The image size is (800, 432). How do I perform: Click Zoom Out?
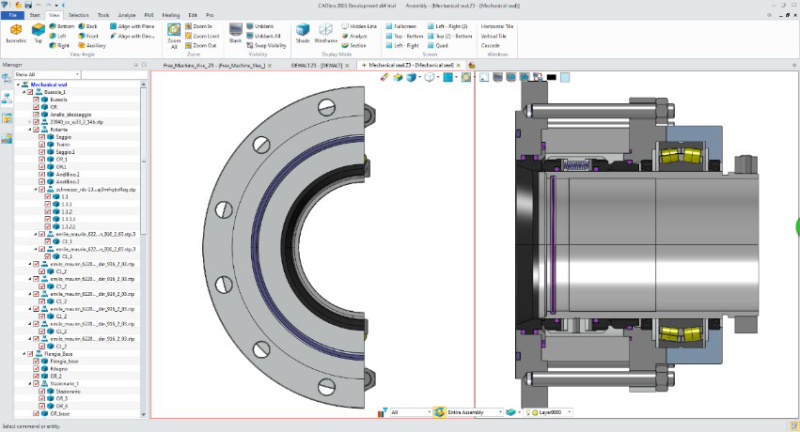coord(201,45)
